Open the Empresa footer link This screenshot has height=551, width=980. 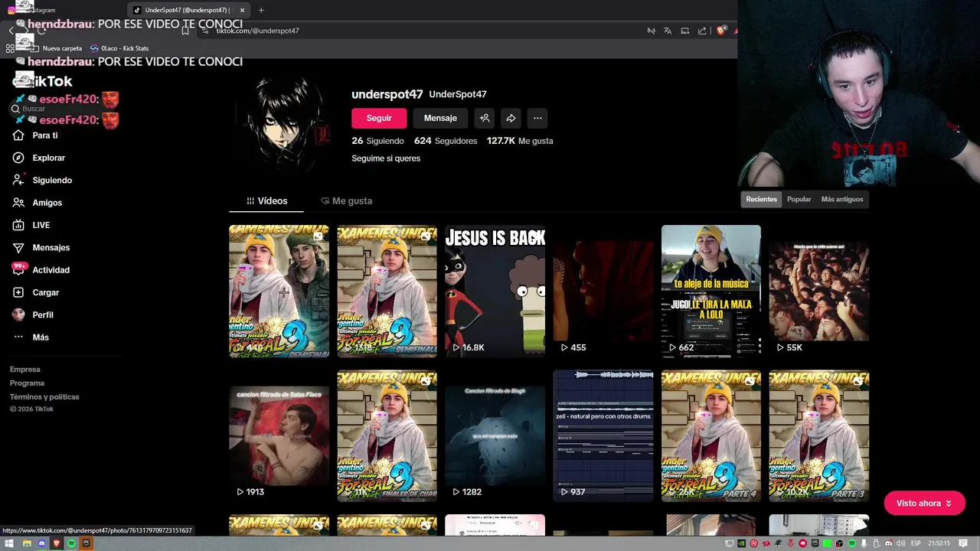tap(24, 370)
